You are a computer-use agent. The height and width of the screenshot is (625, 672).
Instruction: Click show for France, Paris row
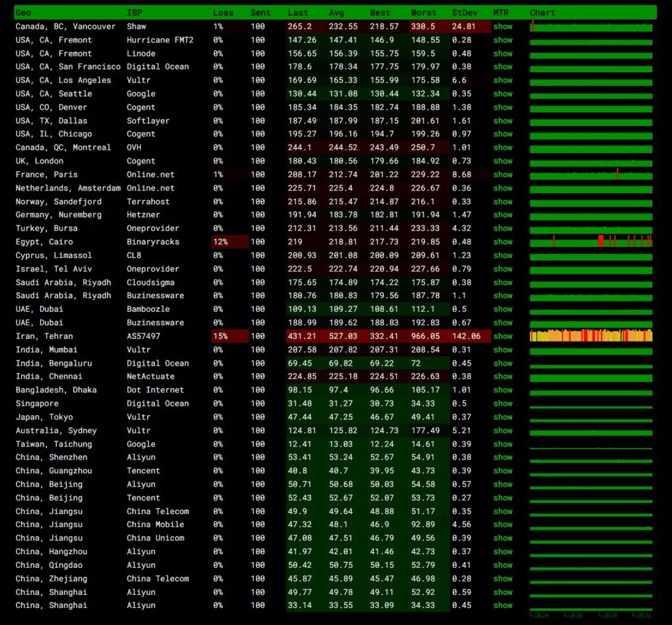tap(503, 175)
